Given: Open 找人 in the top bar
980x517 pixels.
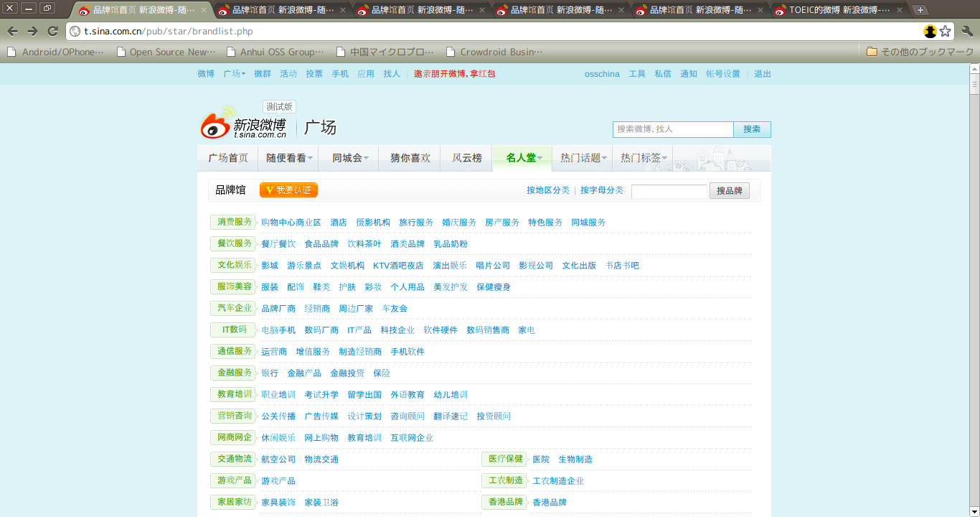Looking at the screenshot, I should click(x=392, y=74).
